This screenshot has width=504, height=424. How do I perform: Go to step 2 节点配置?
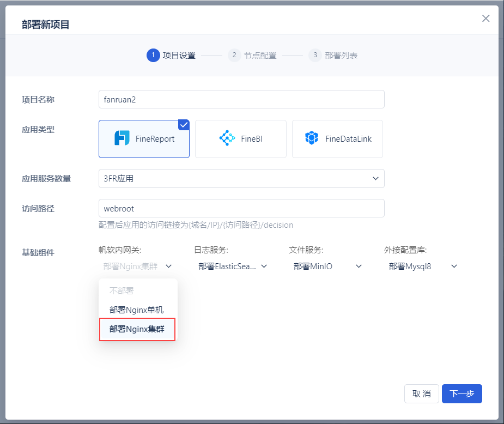coord(252,55)
